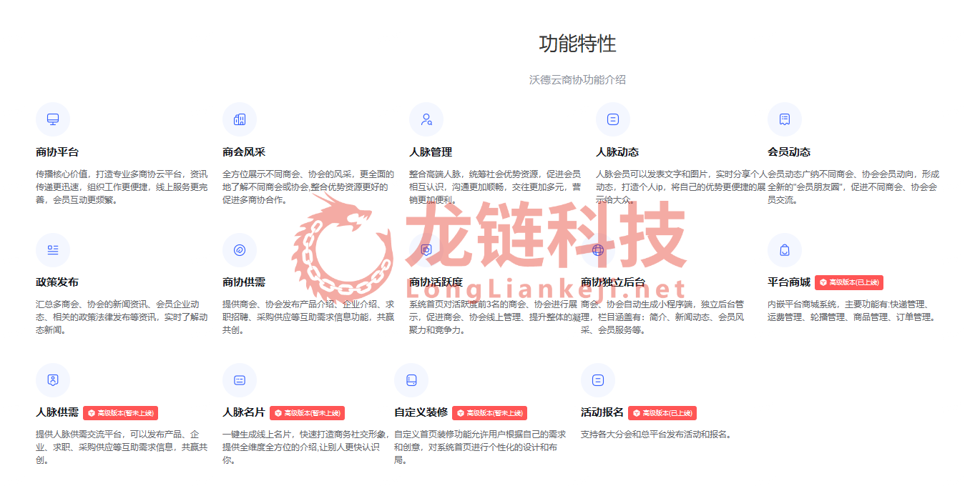Click the 活动报名 icon
980x496 pixels.
598,380
